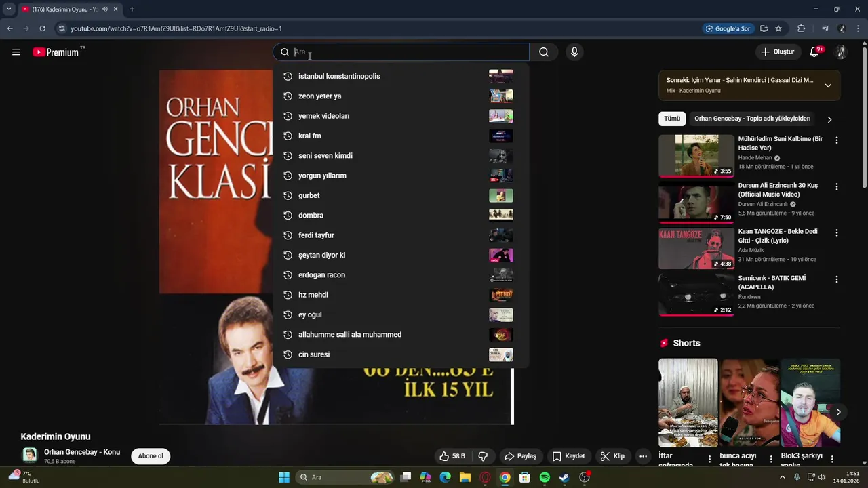The height and width of the screenshot is (488, 868).
Task: Open Spotify from the taskbar
Action: pos(545,477)
